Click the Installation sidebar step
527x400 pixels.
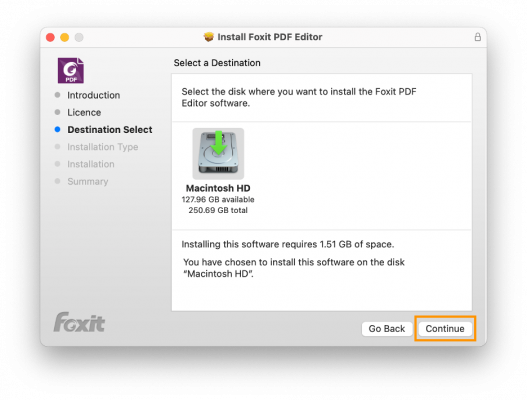(91, 164)
